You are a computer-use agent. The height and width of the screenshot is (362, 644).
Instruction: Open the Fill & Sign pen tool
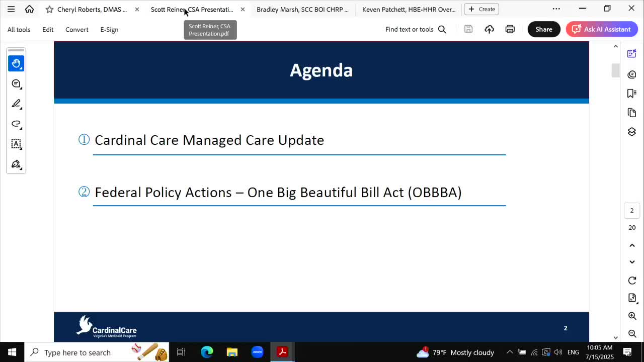point(16,164)
